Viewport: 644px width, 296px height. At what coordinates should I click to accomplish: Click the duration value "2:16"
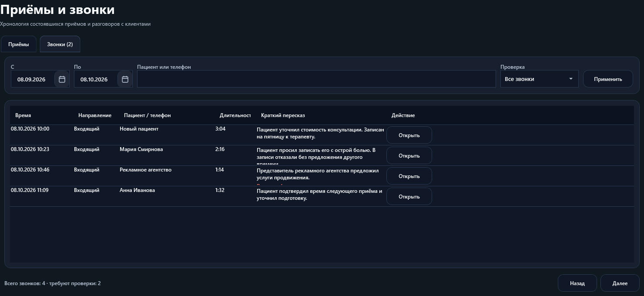point(220,149)
